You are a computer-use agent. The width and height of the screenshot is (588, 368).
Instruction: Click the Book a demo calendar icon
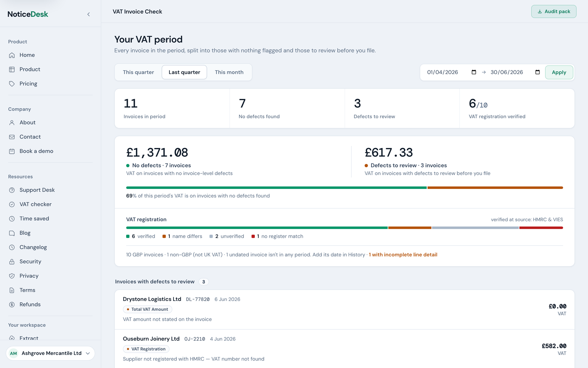[12, 151]
